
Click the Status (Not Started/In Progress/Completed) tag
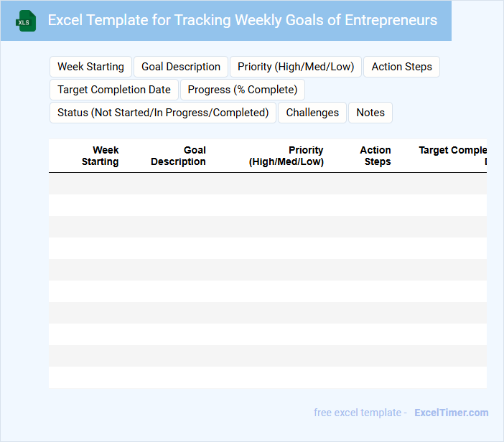[x=163, y=113]
